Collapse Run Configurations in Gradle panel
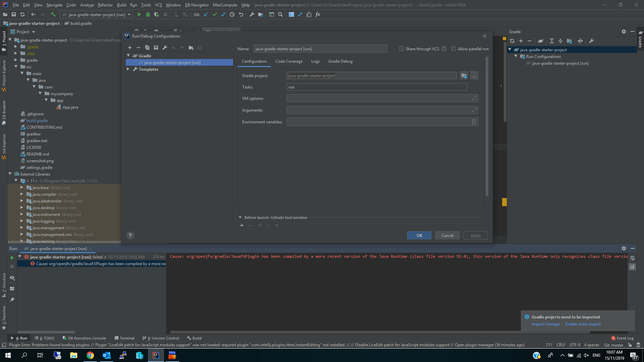This screenshot has width=644, height=362. tap(516, 56)
